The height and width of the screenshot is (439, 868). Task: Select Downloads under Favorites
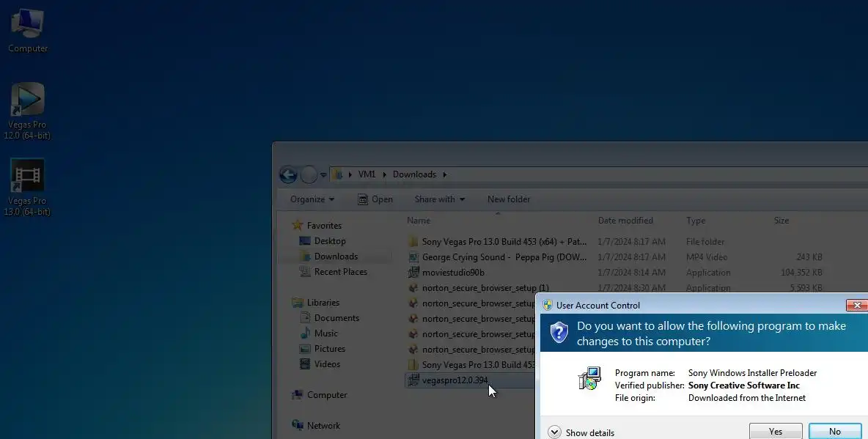[336, 257]
